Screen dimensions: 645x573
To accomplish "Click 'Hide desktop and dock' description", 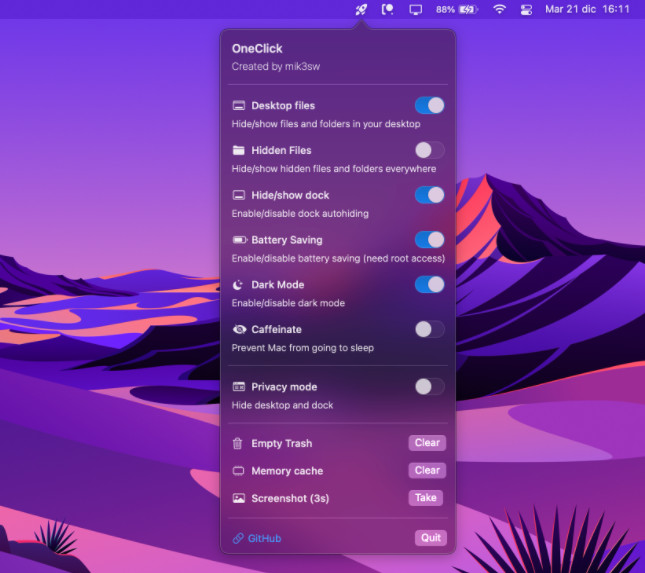I will [x=282, y=406].
